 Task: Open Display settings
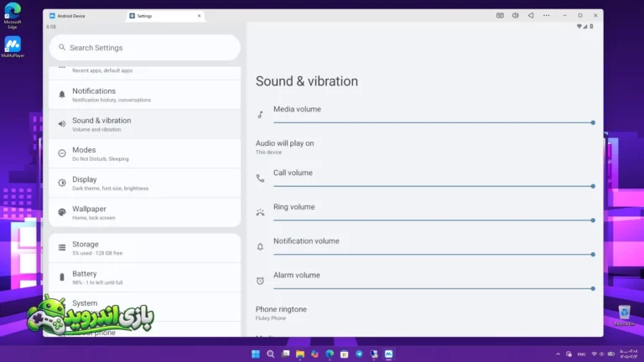click(x=144, y=183)
